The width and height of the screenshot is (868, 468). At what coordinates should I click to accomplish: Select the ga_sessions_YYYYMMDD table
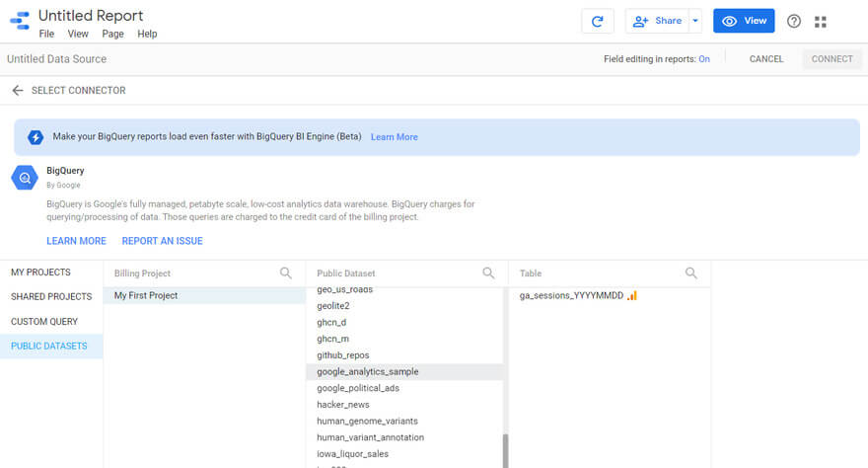click(571, 296)
